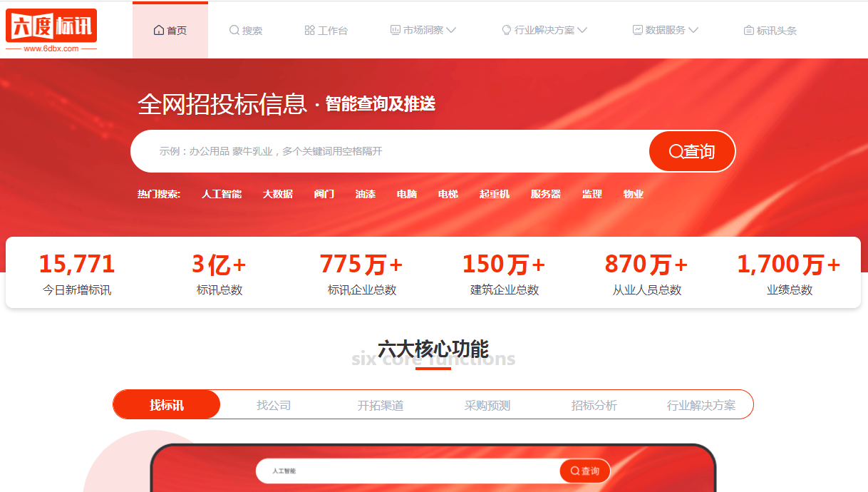Open the 标讯头条 nav item
This screenshot has width=868, height=492.
click(770, 31)
